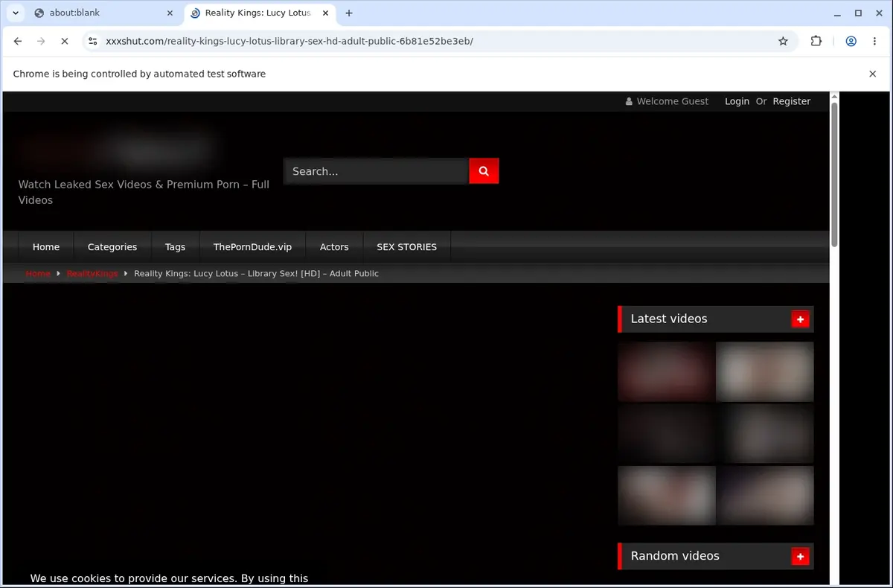Click the red search magnifier button
This screenshot has height=588, width=893.
point(484,171)
